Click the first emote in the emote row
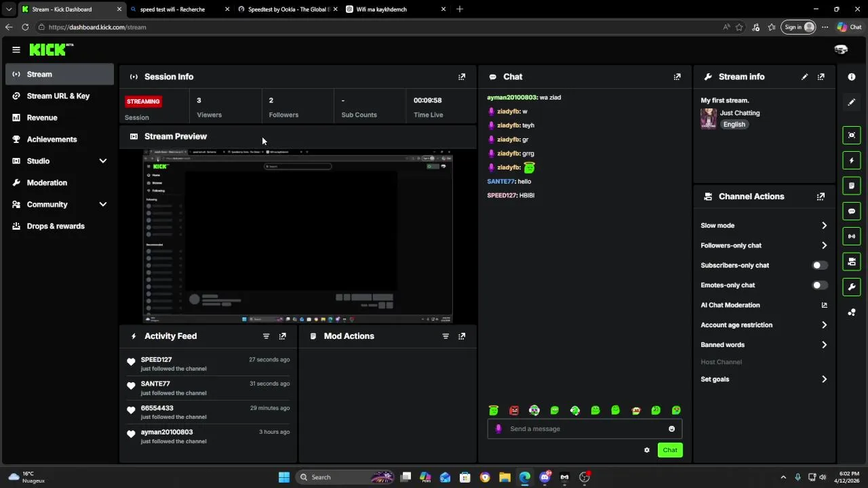The image size is (868, 488). pos(494,410)
